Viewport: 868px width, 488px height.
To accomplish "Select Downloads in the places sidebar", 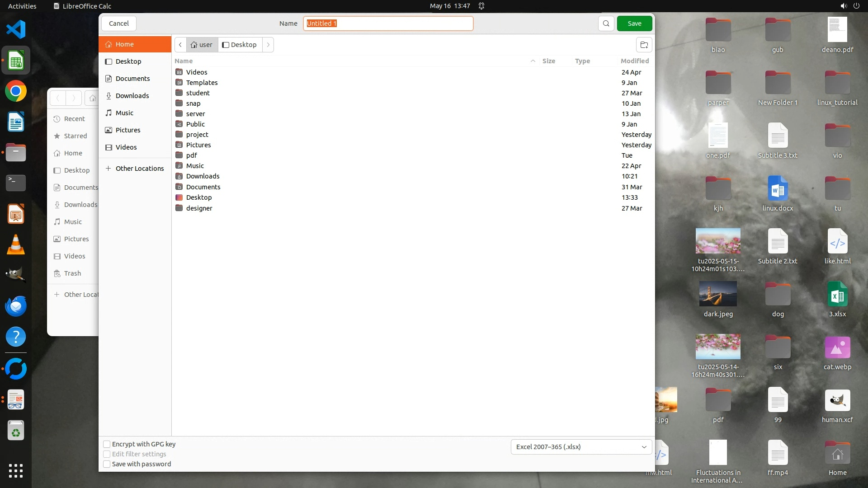I will tap(132, 96).
